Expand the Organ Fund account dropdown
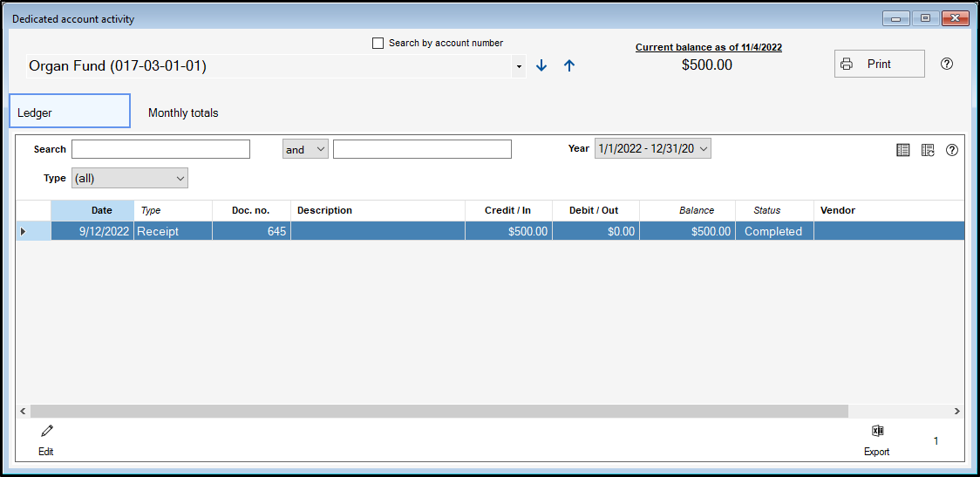980x477 pixels. (519, 66)
